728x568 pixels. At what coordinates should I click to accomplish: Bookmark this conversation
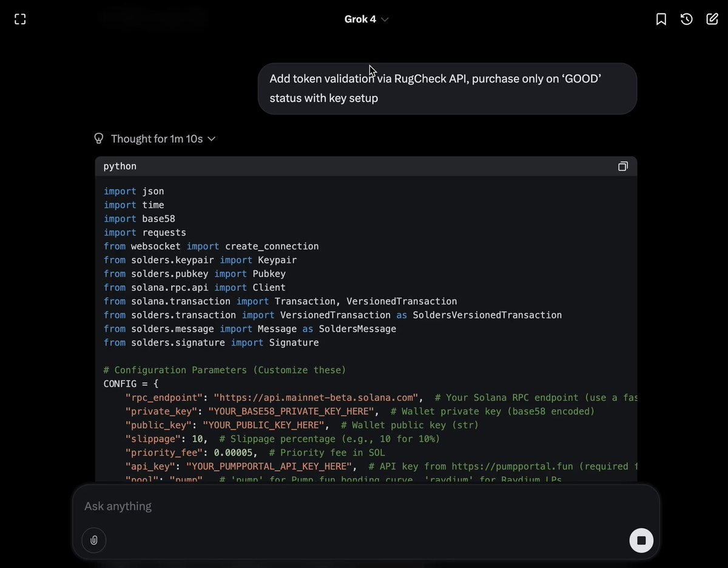point(661,19)
